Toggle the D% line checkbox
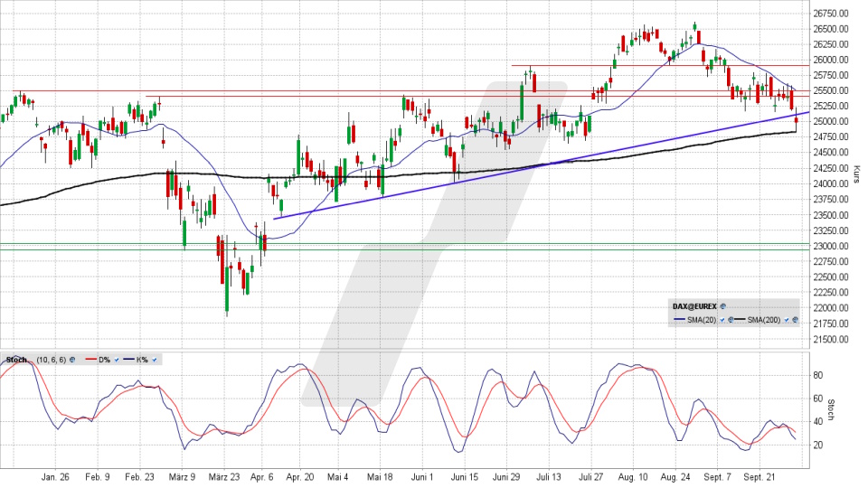The image size is (868, 488). point(117,360)
